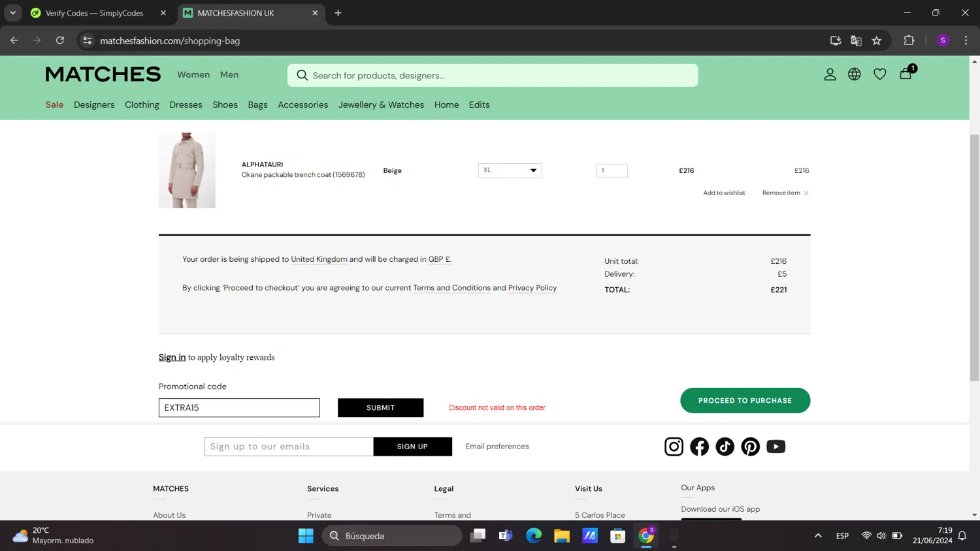This screenshot has height=551, width=980.
Task: Visit the Facebook page
Action: tap(699, 447)
